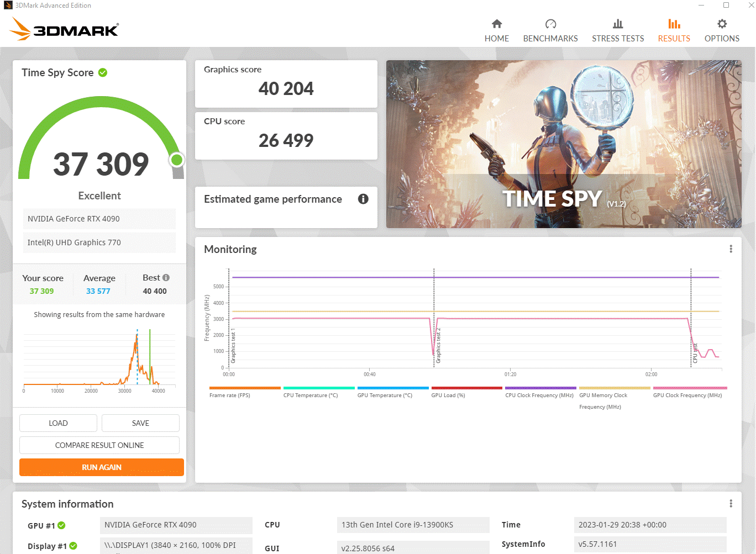This screenshot has width=756, height=554.
Task: Click the Estimated game performance info icon
Action: point(363,199)
